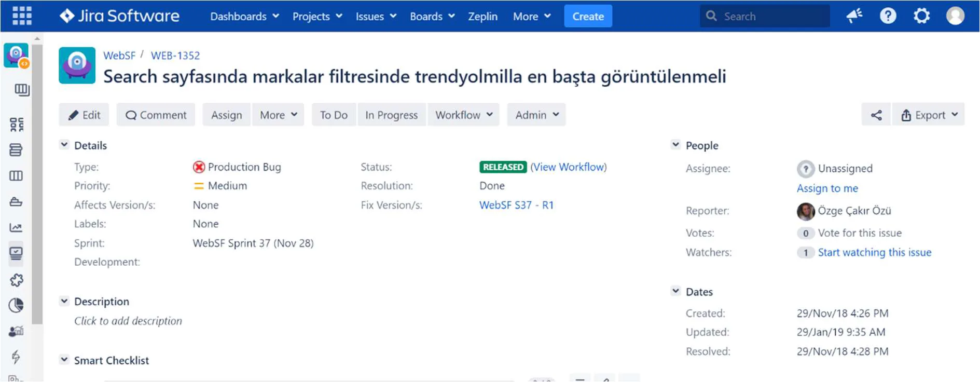Click the blue Create button
Viewport: 980px width, 382px height.
[588, 16]
